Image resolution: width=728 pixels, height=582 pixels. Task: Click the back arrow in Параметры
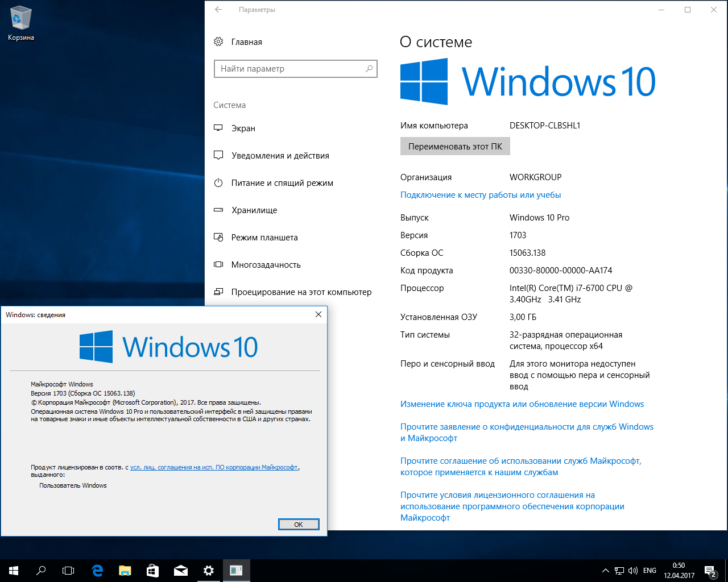point(218,10)
